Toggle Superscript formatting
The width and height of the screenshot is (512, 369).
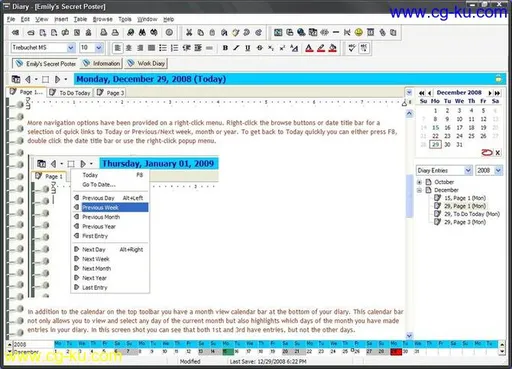click(x=282, y=48)
